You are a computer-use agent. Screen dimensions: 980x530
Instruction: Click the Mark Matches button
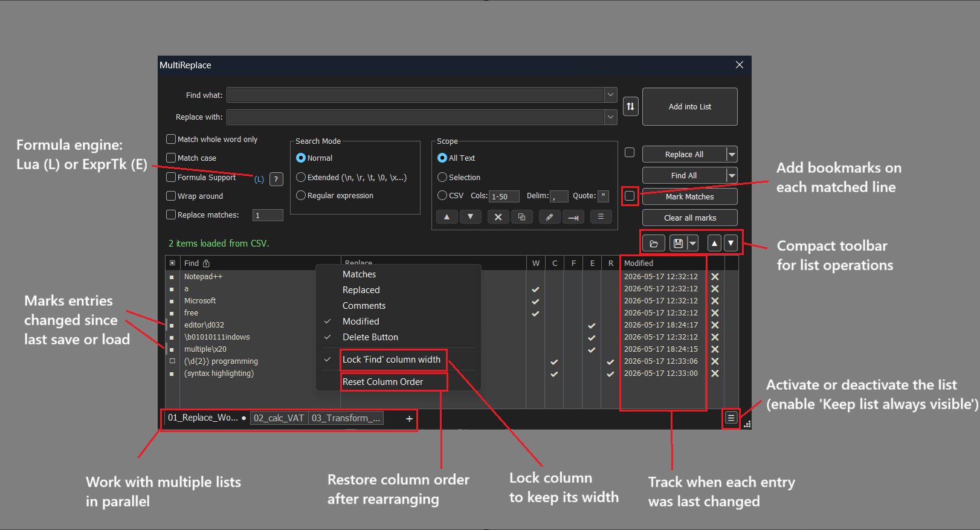pos(690,196)
